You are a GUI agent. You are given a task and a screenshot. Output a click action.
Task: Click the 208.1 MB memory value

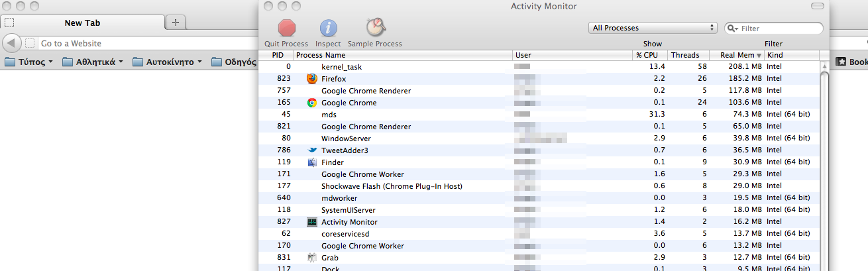click(x=745, y=67)
